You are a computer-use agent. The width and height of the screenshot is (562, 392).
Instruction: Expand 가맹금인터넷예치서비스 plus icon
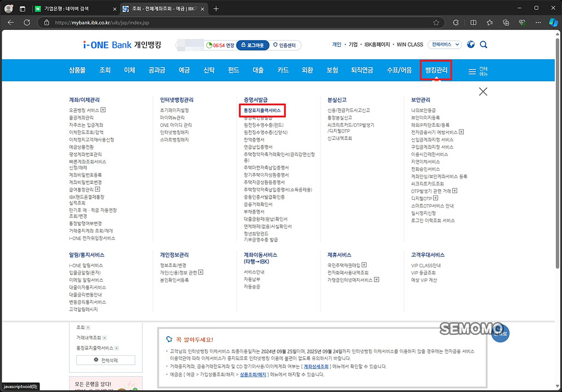coord(376,280)
